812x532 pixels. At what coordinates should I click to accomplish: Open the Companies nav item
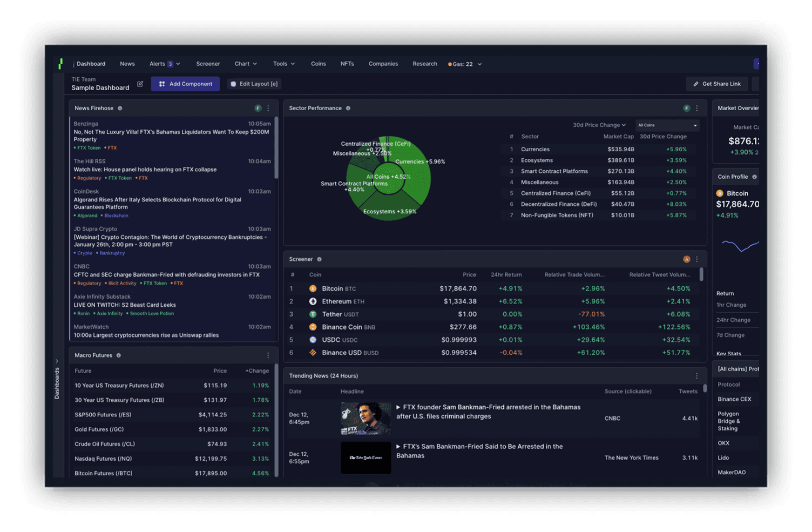(383, 64)
